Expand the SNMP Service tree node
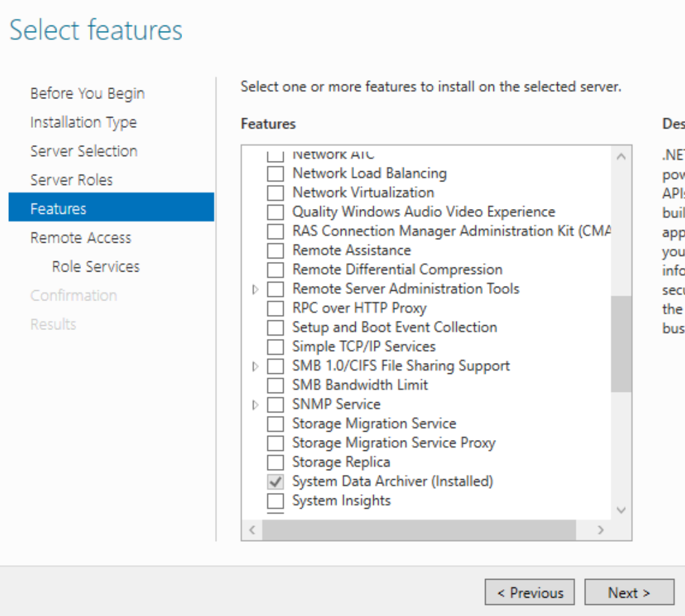685x616 pixels. [256, 405]
